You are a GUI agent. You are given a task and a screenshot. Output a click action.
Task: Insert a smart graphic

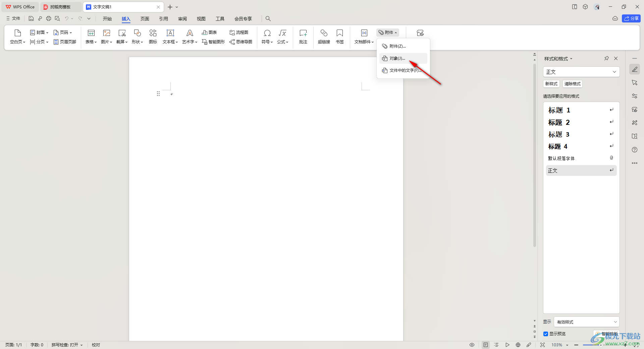[x=213, y=42]
